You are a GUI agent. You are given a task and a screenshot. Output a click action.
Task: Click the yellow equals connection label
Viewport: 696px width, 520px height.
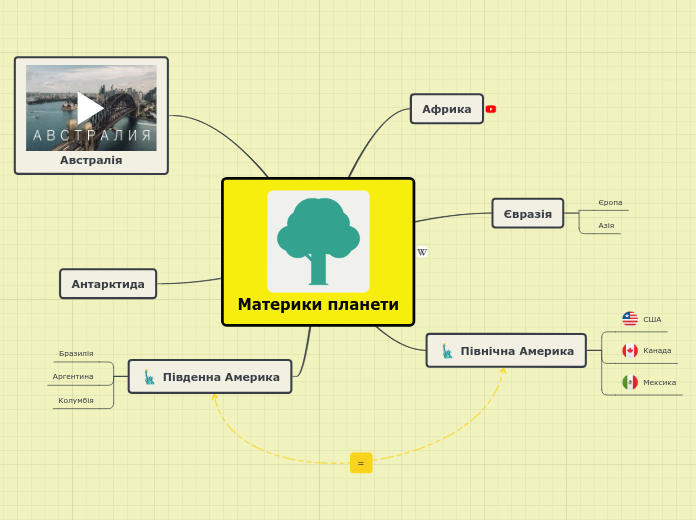click(x=361, y=463)
